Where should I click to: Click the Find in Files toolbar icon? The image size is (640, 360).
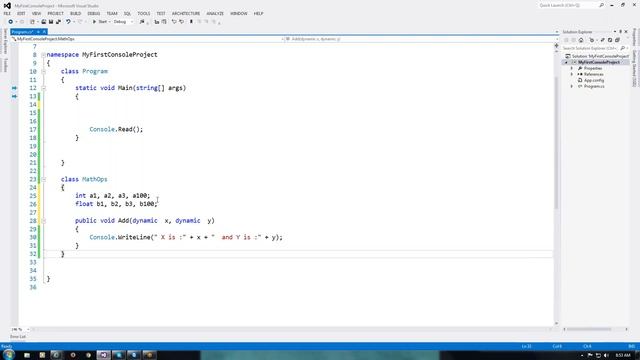(x=142, y=22)
